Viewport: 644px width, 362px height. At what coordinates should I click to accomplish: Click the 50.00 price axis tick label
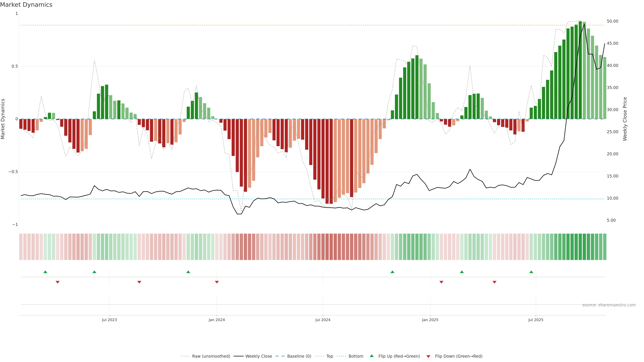[x=612, y=21]
